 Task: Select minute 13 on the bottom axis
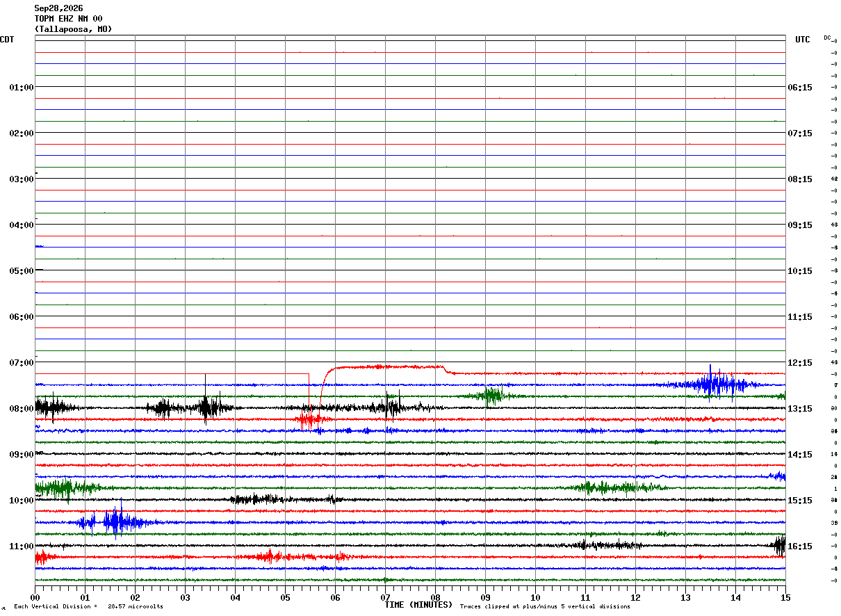click(x=685, y=597)
